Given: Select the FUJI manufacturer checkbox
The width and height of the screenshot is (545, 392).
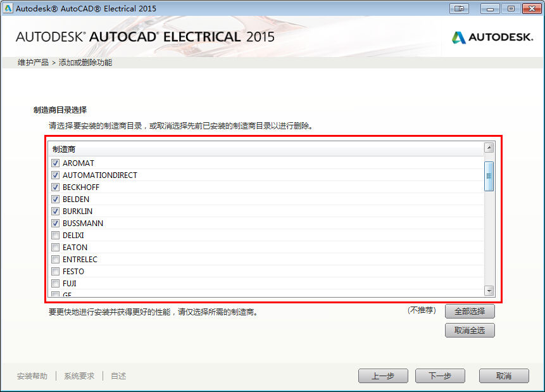Looking at the screenshot, I should [x=56, y=284].
